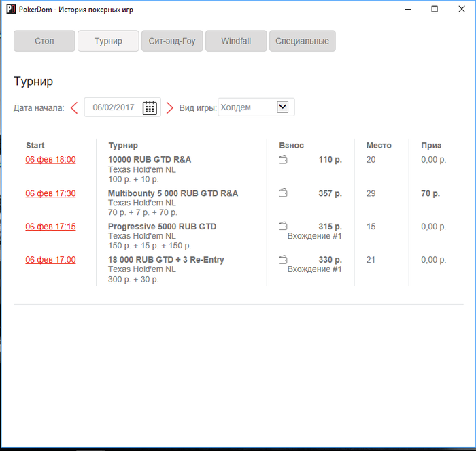The height and width of the screenshot is (451, 476).
Task: Click place value 21
Action: [371, 260]
